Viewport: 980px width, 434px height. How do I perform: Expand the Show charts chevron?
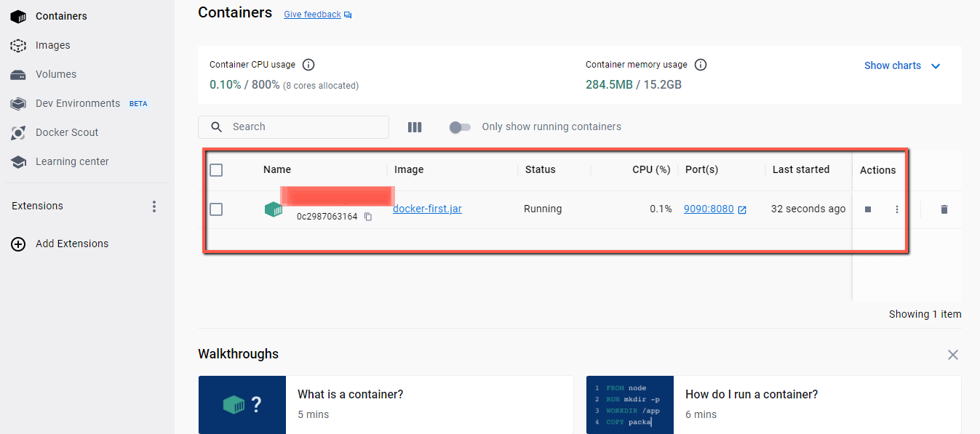tap(936, 66)
